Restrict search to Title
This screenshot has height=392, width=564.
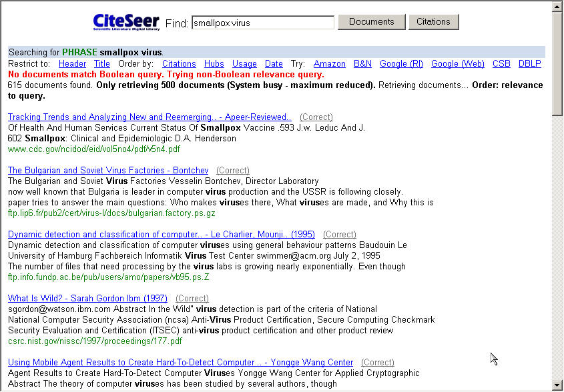coord(101,64)
